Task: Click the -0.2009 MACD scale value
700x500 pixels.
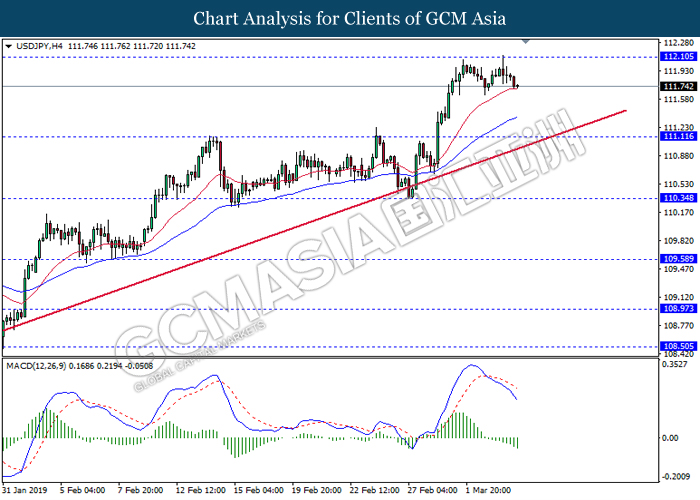Action: pyautogui.click(x=676, y=477)
